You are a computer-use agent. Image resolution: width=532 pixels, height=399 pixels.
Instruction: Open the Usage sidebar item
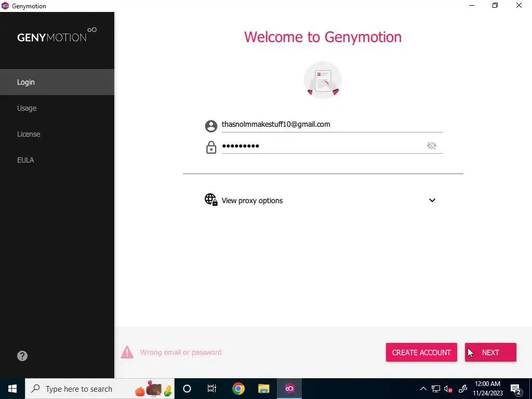pyautogui.click(x=57, y=108)
